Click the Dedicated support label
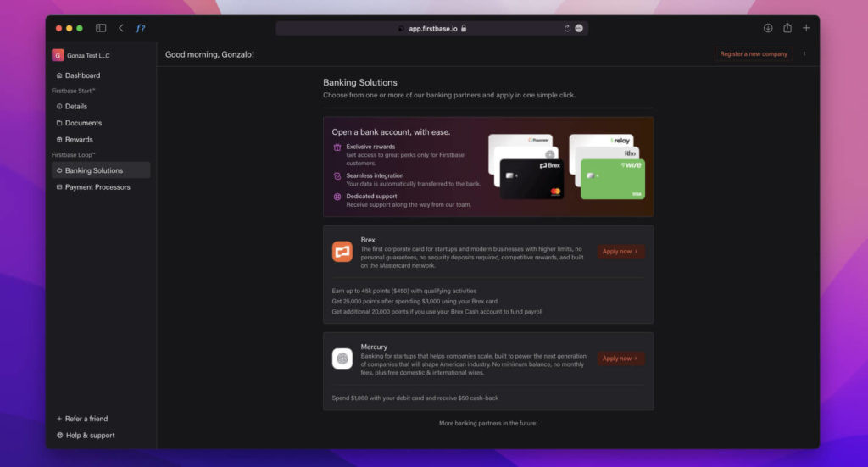 (371, 196)
